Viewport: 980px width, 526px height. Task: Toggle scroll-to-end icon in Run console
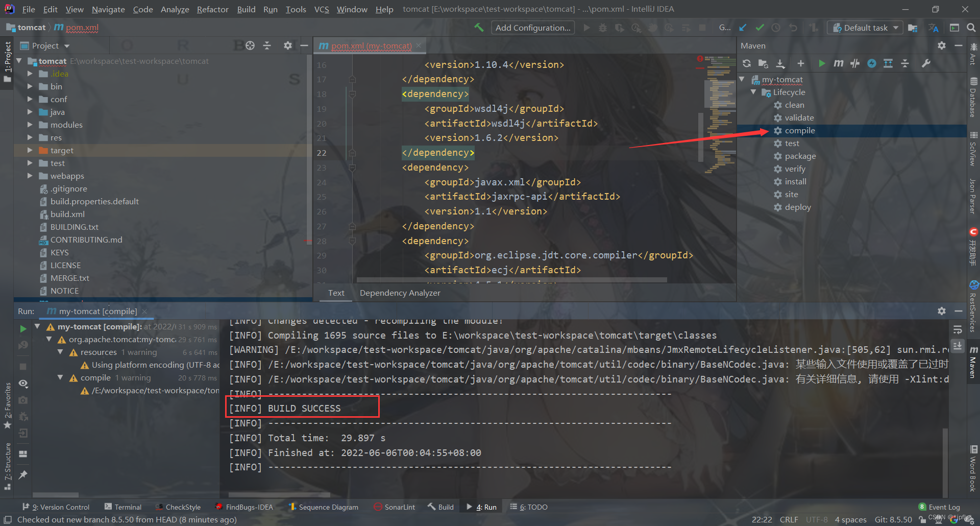click(958, 346)
